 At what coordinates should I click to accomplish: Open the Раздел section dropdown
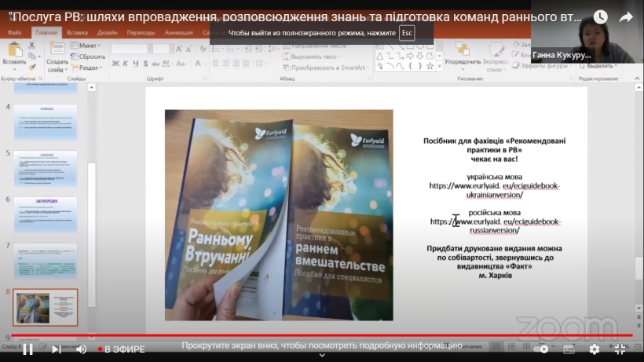(x=86, y=68)
